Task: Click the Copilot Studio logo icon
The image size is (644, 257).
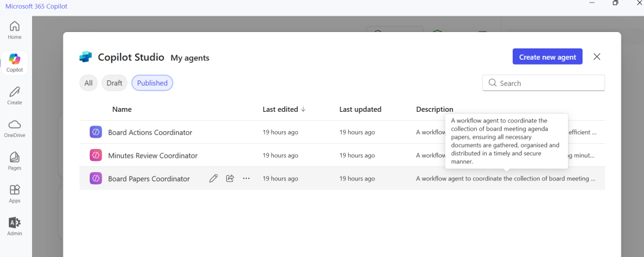Action: pyautogui.click(x=85, y=57)
